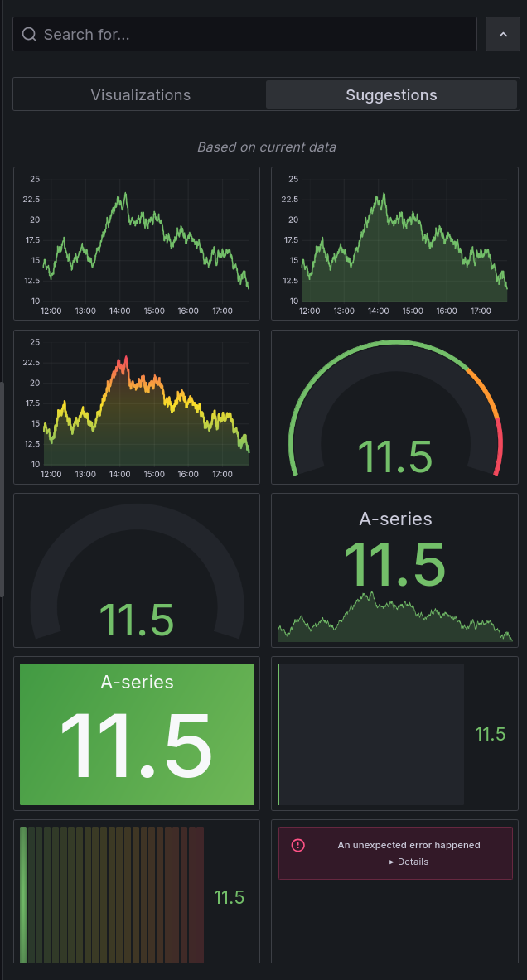Image resolution: width=527 pixels, height=980 pixels.
Task: Collapse the visualization picker with the chevron
Action: [502, 35]
